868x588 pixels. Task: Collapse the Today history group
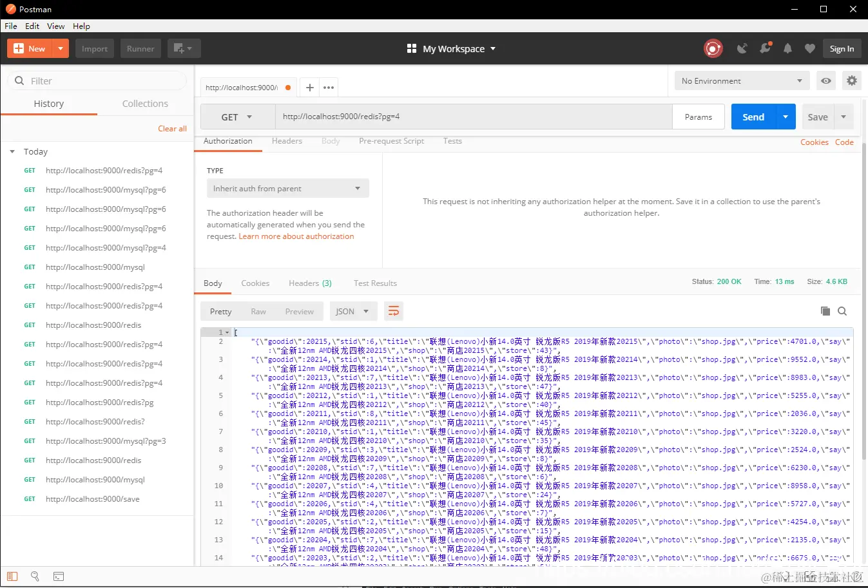pos(12,152)
